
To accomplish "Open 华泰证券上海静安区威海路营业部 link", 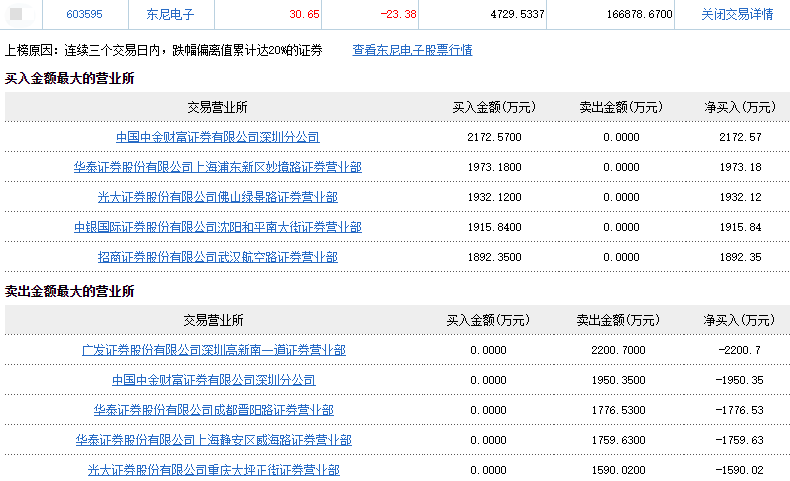I will click(213, 440).
